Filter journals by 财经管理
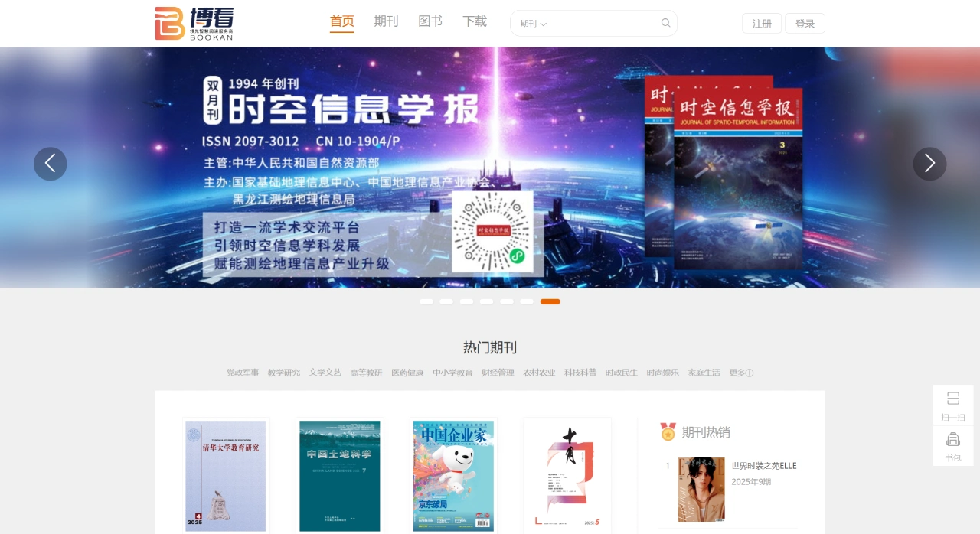Image resolution: width=980 pixels, height=534 pixels. coord(498,373)
